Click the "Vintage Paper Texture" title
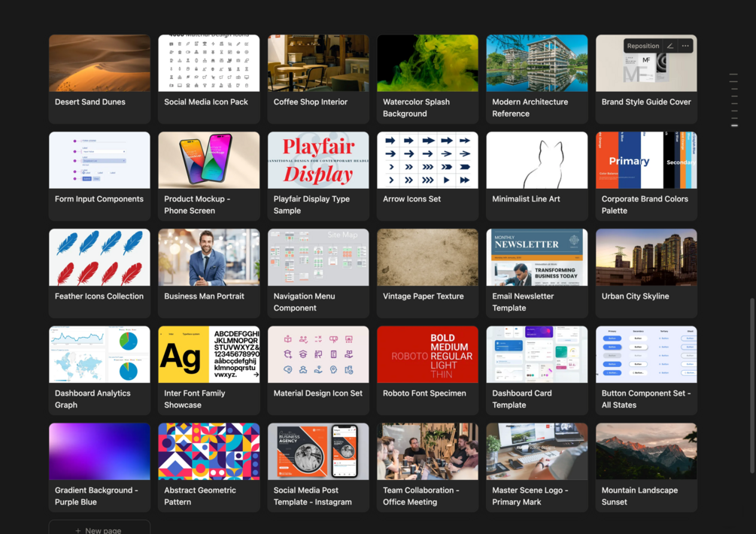Viewport: 756px width, 534px height. [424, 296]
